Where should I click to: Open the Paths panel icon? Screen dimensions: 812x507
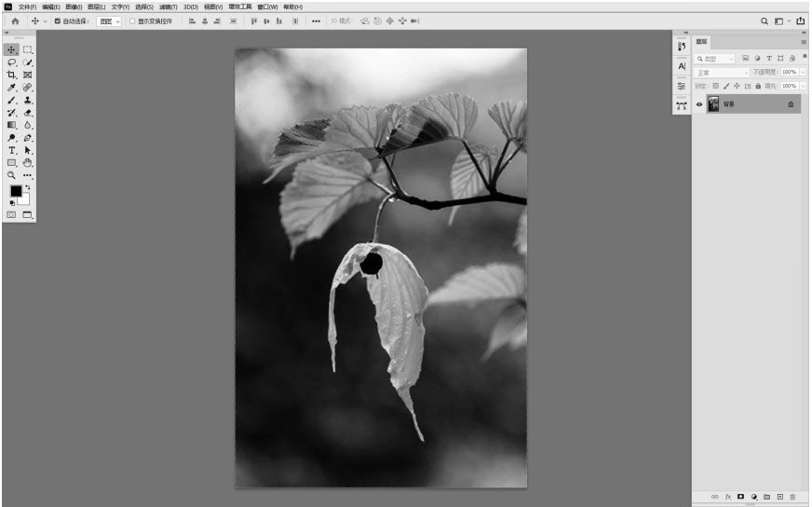[x=682, y=105]
